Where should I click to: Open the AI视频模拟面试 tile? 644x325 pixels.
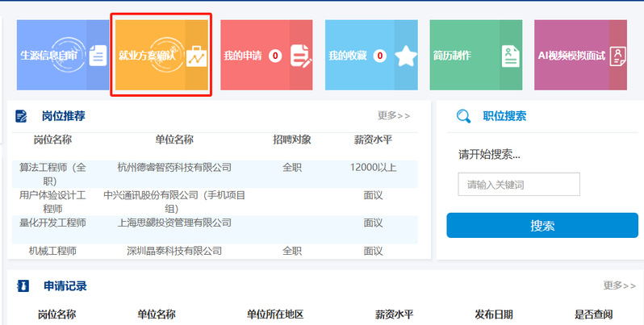(580, 55)
